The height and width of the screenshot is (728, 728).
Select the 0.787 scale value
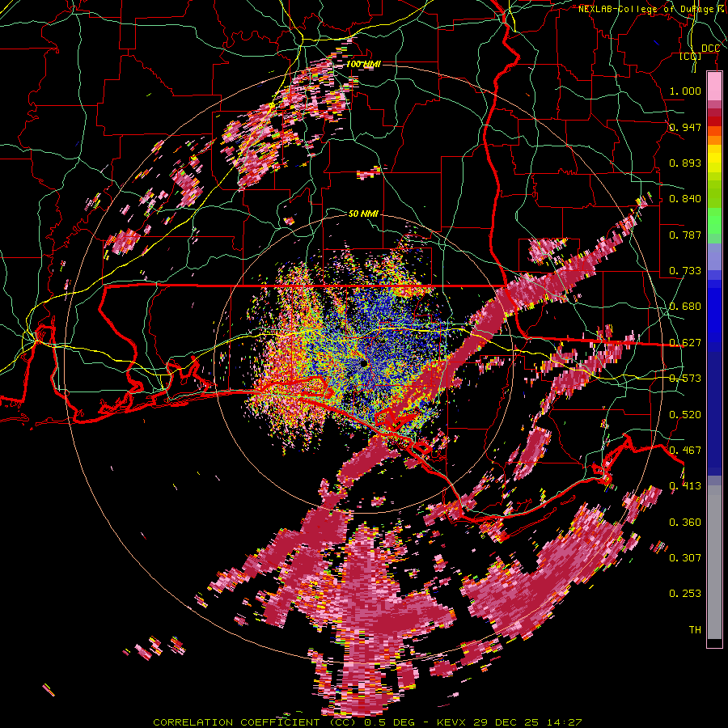pos(685,235)
